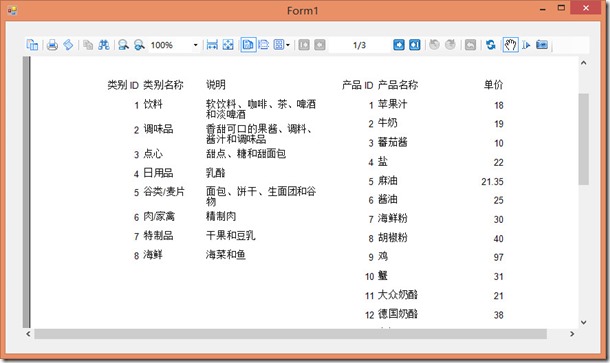The height and width of the screenshot is (363, 610).
Task: Click the Fit Whole Page icon
Action: [x=228, y=45]
